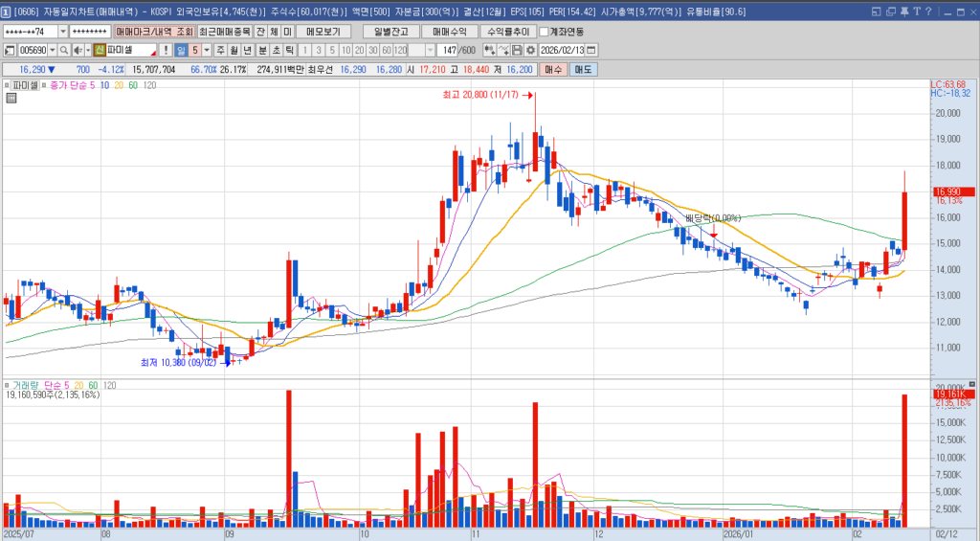Click the save chart floppy icon
This screenshot has width=980, height=541.
517,50
